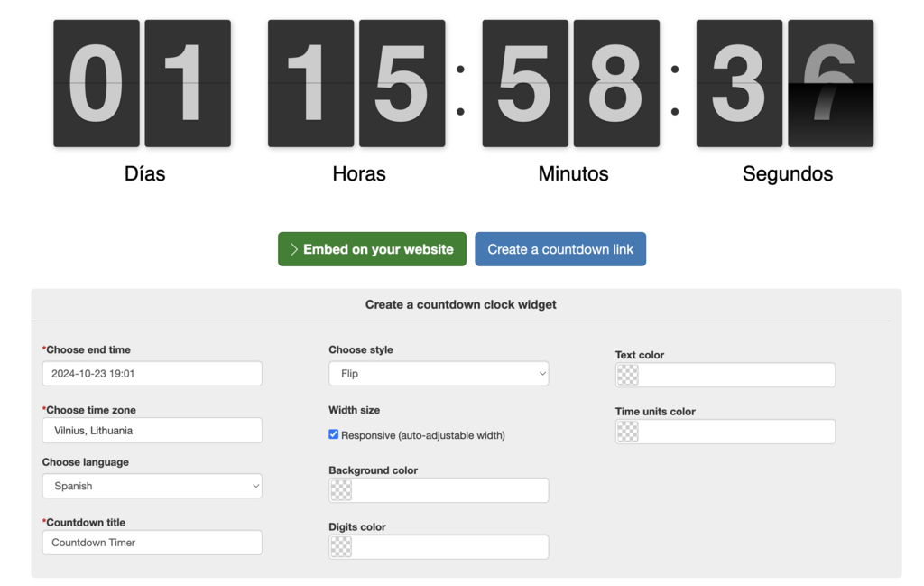
Task: Click the transparency checkerboard in Background color field
Action: 340,489
